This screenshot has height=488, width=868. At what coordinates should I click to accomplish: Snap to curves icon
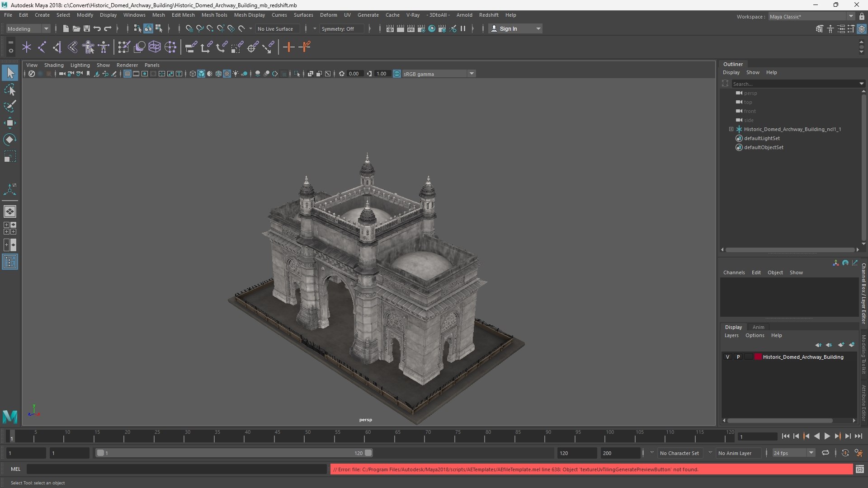pos(199,28)
